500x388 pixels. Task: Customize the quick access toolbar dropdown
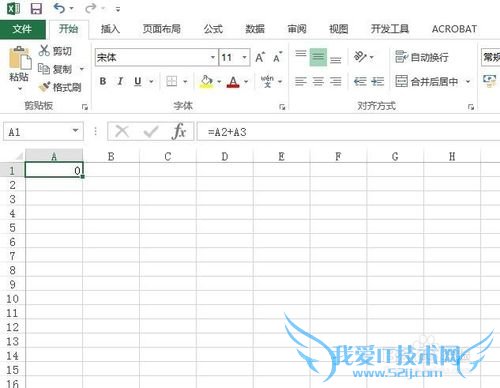pyautogui.click(x=118, y=9)
